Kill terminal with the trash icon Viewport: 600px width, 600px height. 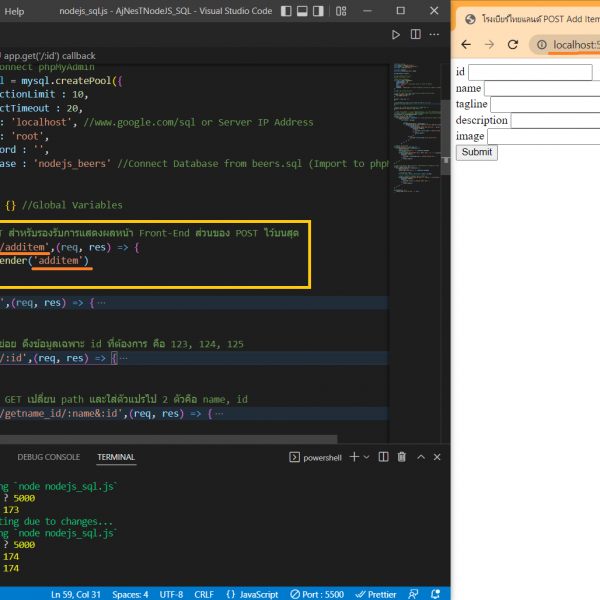click(401, 457)
